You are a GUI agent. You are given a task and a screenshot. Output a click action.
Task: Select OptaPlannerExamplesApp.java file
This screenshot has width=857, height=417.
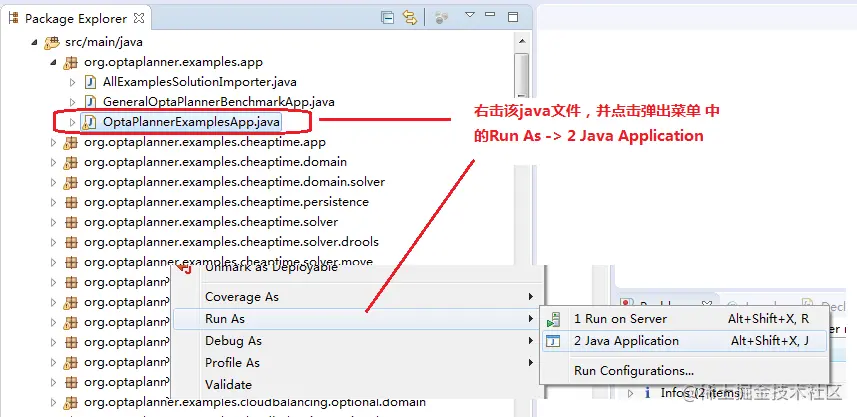pos(191,122)
